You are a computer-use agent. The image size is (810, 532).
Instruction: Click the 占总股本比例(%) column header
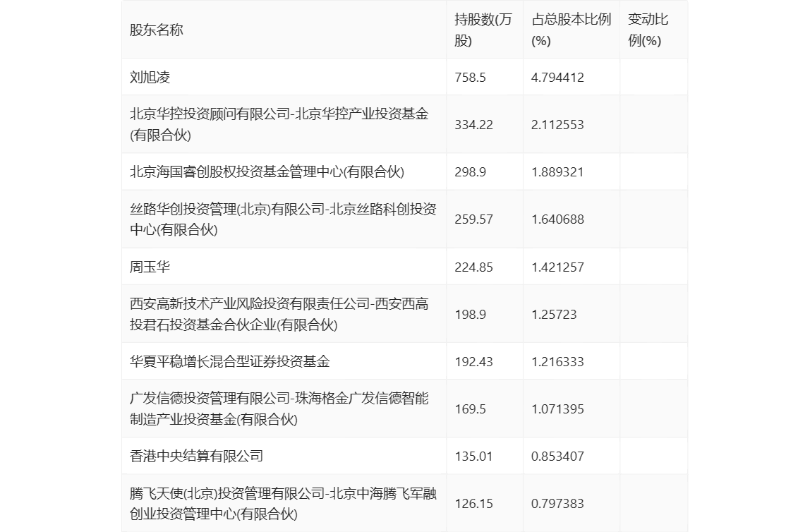(x=571, y=30)
